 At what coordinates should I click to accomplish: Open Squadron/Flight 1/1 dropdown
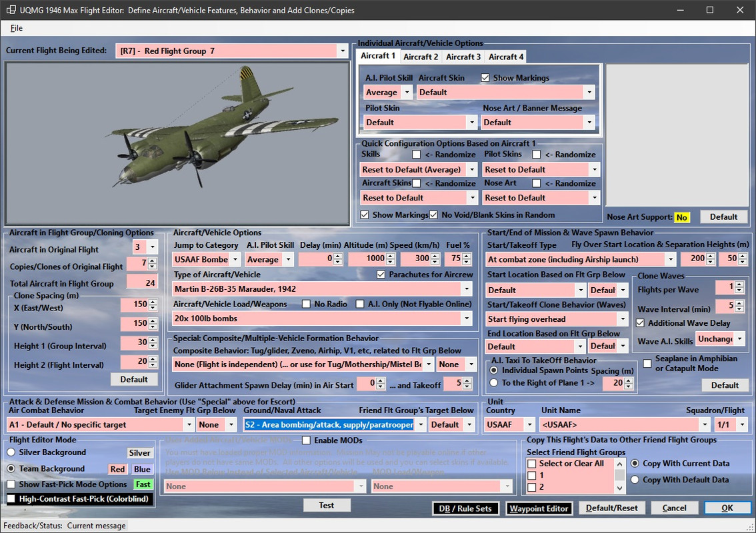point(741,424)
